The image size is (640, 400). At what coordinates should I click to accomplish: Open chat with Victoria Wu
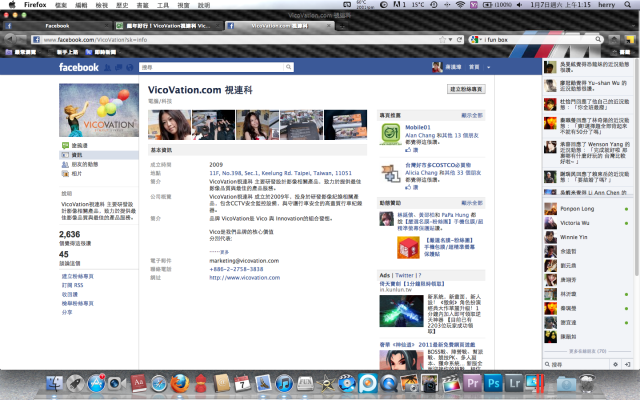(587, 223)
